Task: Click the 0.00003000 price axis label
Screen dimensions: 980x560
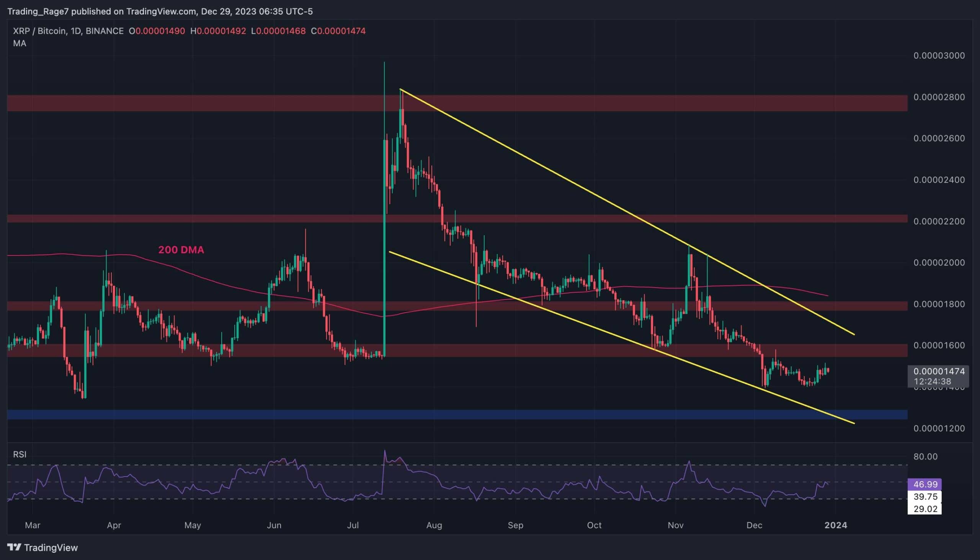Action: tap(939, 56)
